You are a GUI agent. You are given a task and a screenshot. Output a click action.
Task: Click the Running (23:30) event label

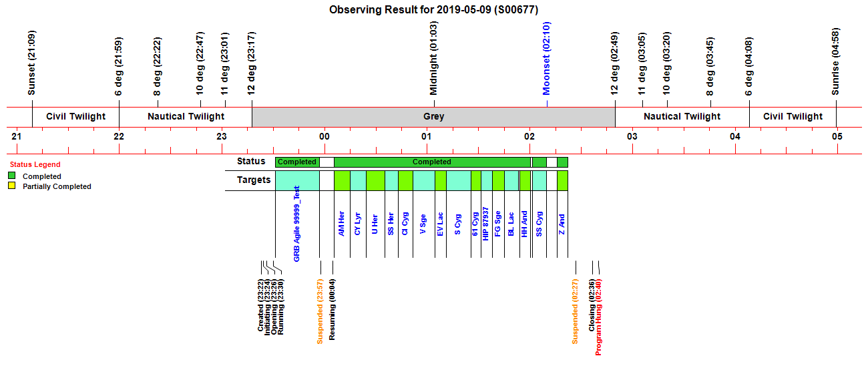click(280, 307)
